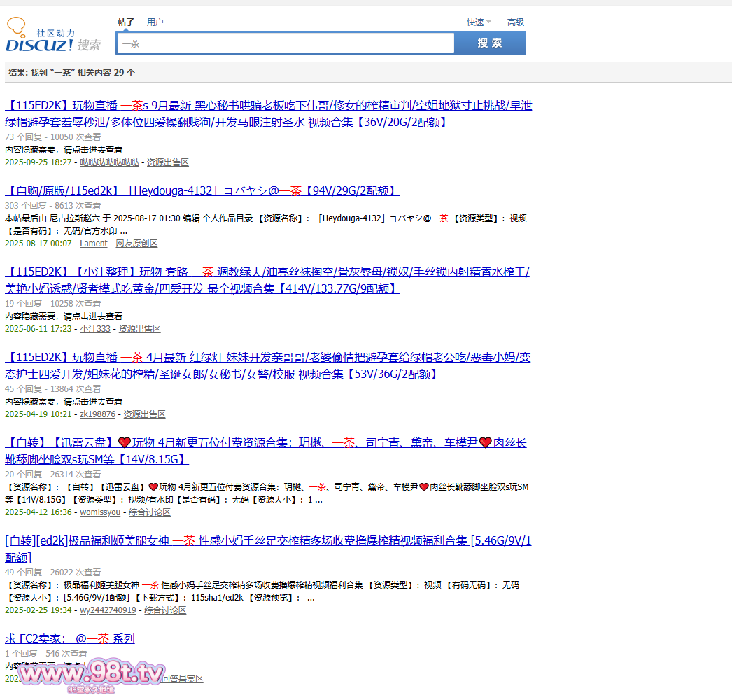The width and height of the screenshot is (732, 700).
Task: Open author 小江333's profile link
Action: (x=95, y=329)
